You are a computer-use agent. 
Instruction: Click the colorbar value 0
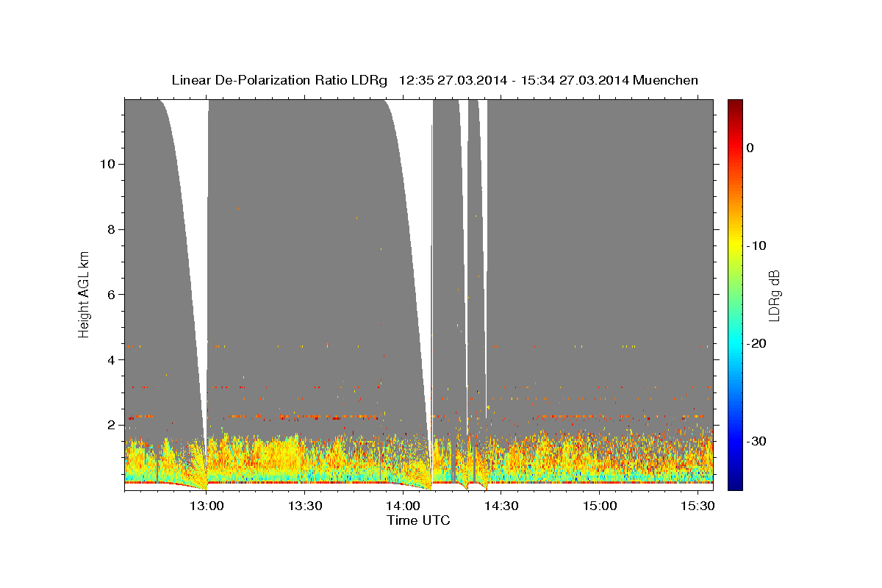(x=750, y=148)
